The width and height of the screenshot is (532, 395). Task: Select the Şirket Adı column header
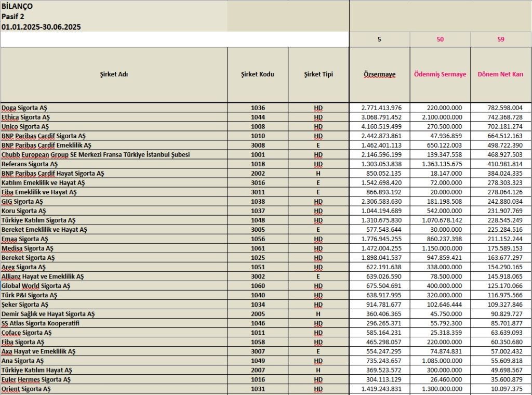pyautogui.click(x=114, y=75)
